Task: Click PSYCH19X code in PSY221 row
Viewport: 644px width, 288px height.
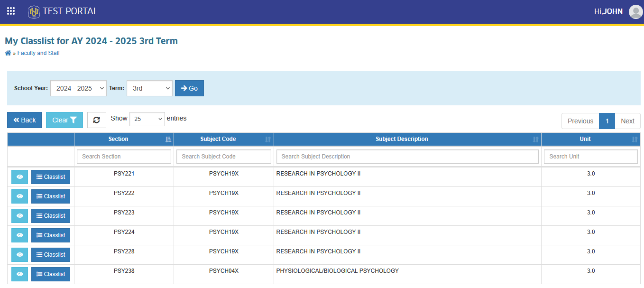Action: 224,174
